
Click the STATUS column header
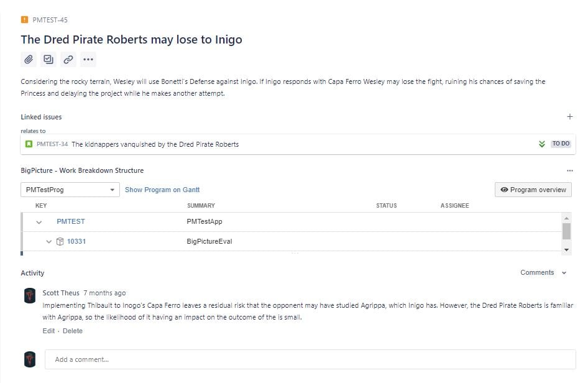(x=386, y=206)
